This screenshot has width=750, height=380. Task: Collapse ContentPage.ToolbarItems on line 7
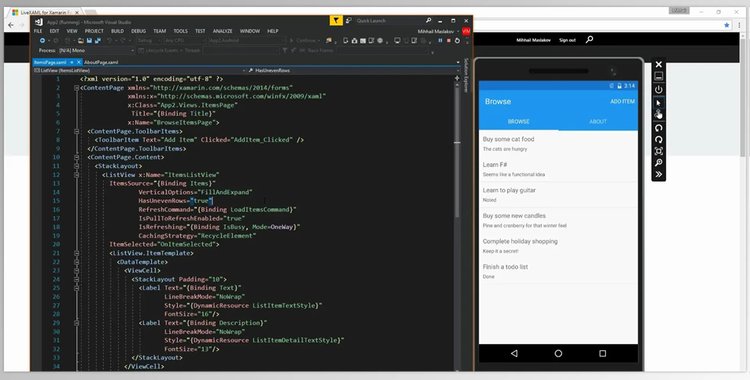tap(77, 131)
